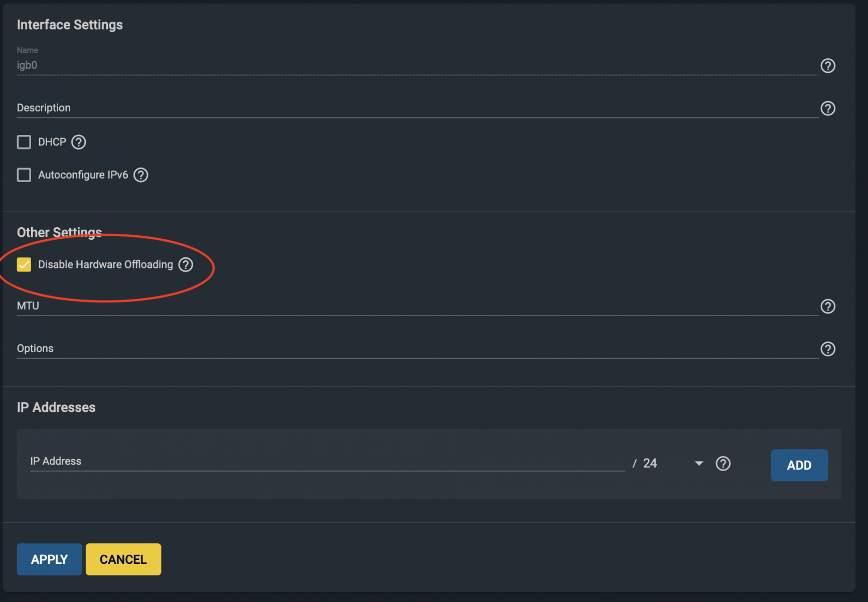Expand the netmask dropdown arrow
The height and width of the screenshot is (602, 868).
[x=699, y=464]
